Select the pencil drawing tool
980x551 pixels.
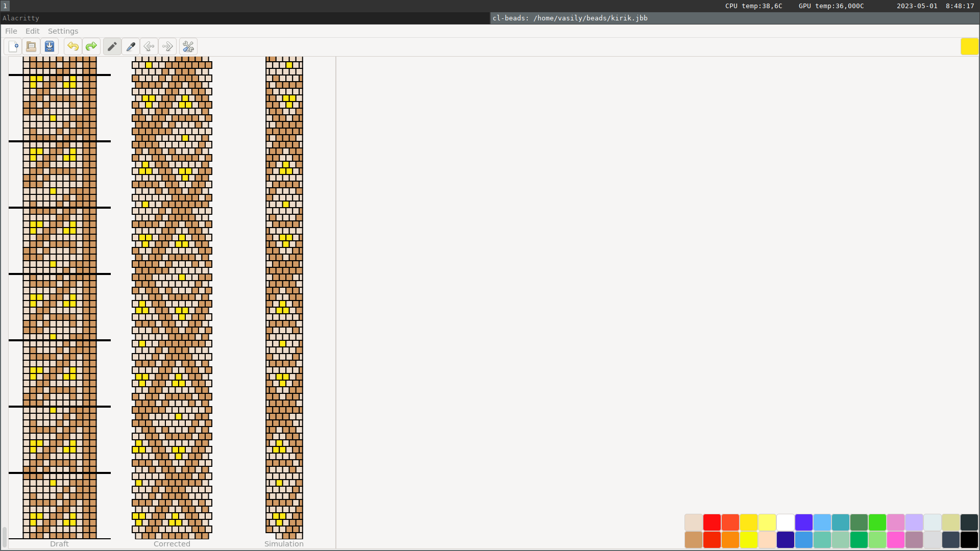coord(112,46)
